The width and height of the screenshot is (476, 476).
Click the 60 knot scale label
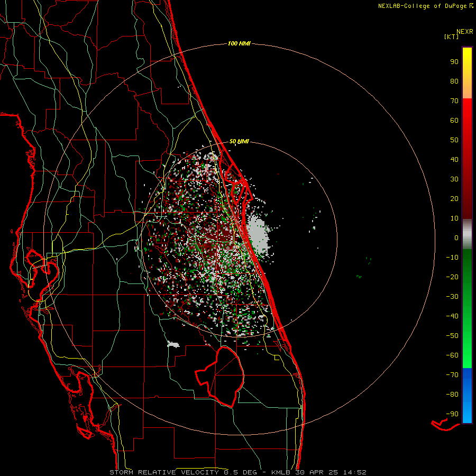tap(454, 120)
